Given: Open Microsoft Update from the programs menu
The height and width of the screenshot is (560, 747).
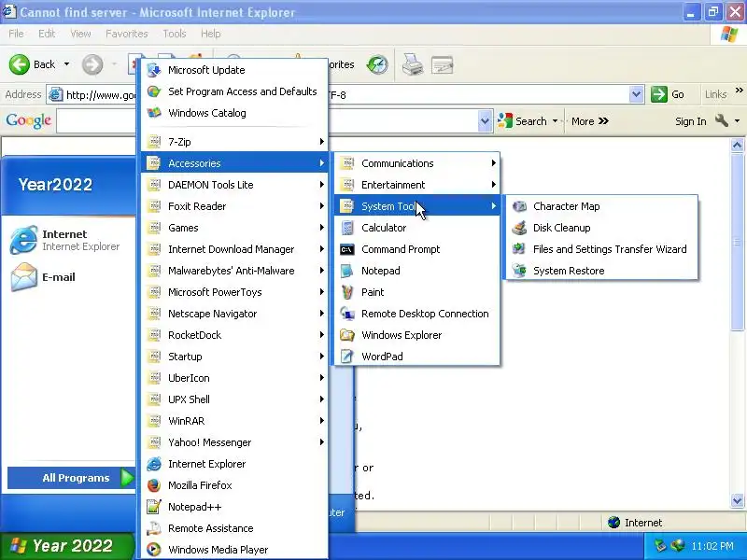Looking at the screenshot, I should point(234,70).
